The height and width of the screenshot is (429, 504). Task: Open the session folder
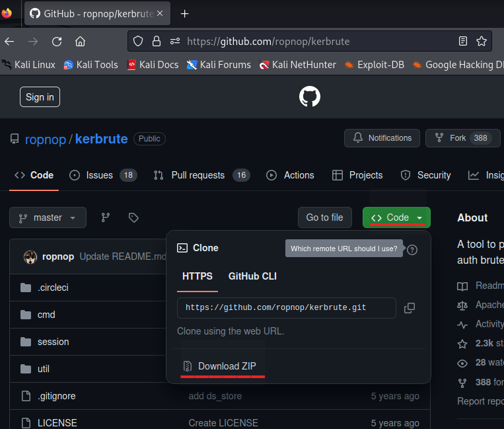tap(54, 342)
